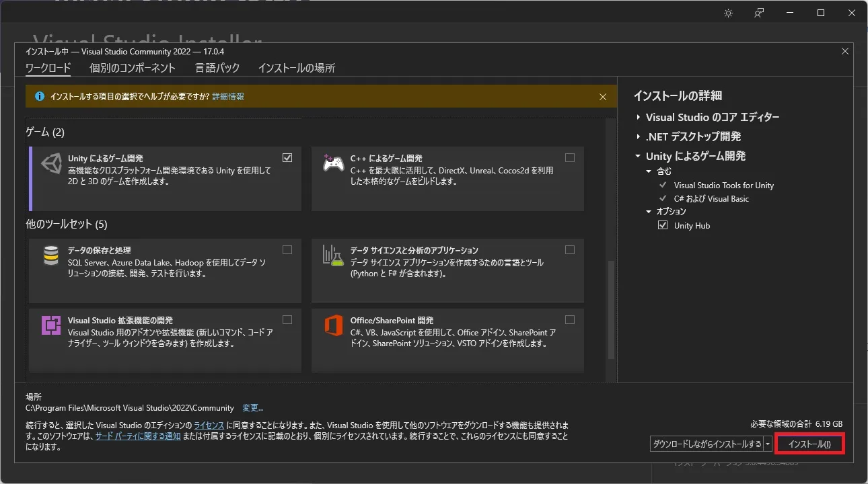Click the theme toggle sun icon in titlebar
Image resolution: width=868 pixels, height=484 pixels.
(728, 12)
